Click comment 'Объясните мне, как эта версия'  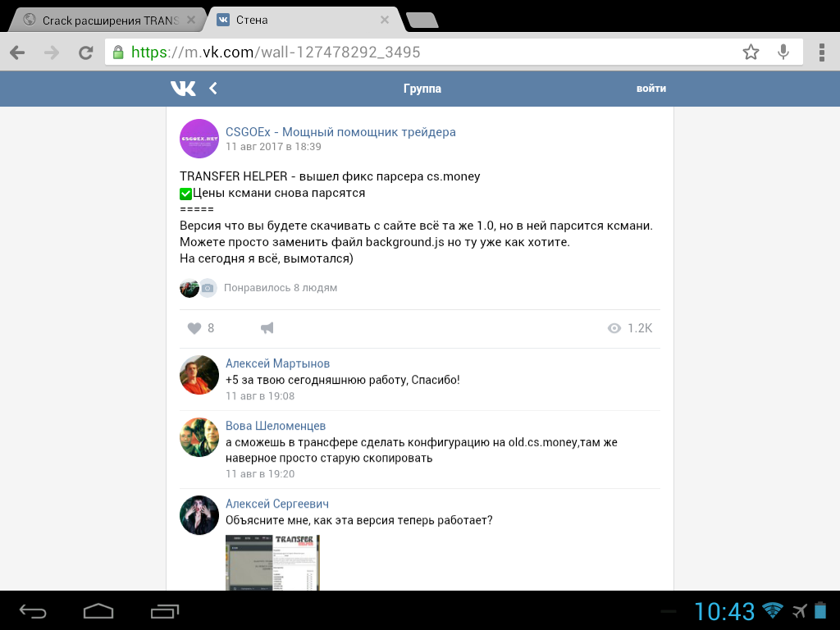pos(359,520)
